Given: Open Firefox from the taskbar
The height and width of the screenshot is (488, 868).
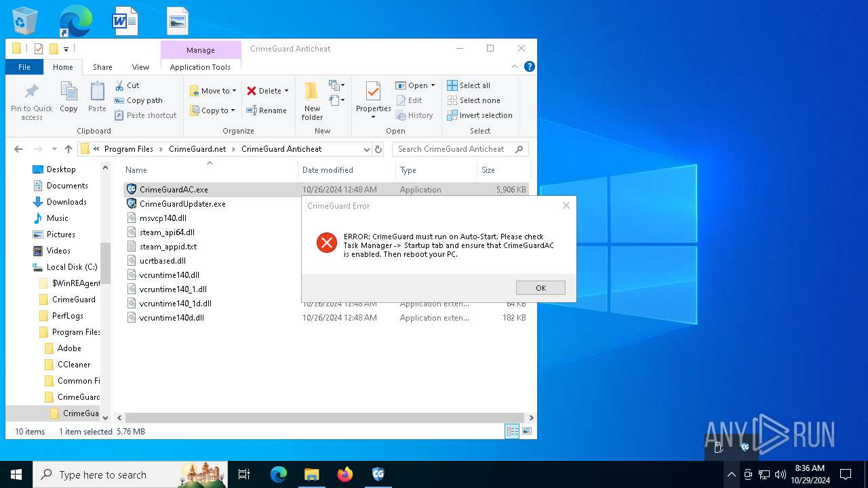Looking at the screenshot, I should pyautogui.click(x=345, y=474).
